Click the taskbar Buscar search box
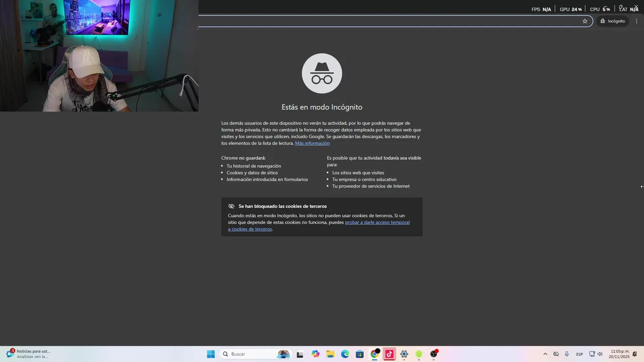The width and height of the screenshot is (644, 362). pos(256,354)
